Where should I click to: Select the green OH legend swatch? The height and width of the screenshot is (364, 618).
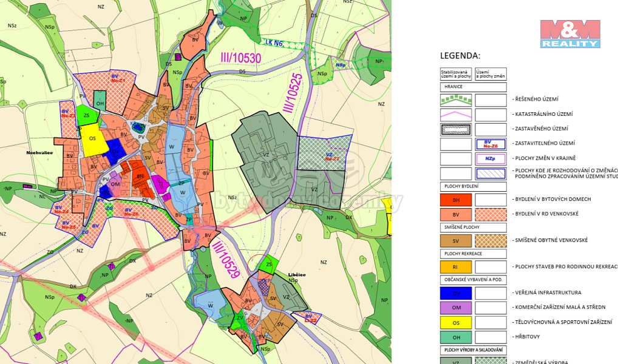[x=456, y=337]
